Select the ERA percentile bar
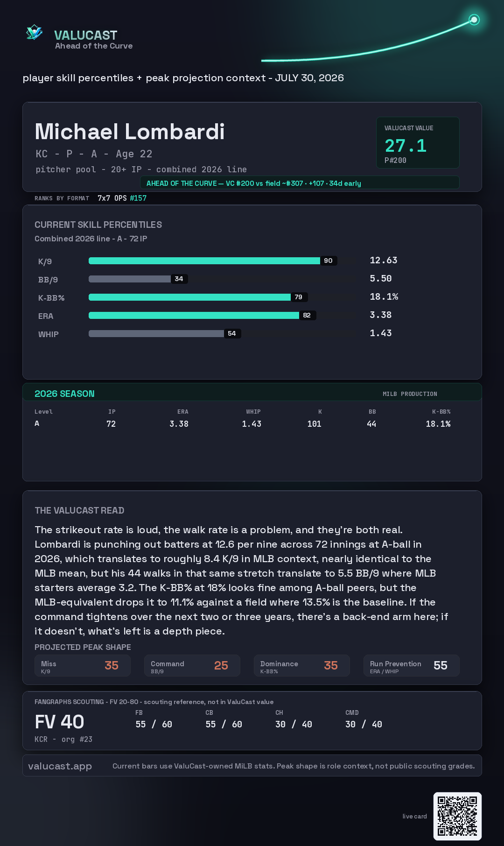Image resolution: width=504 pixels, height=846 pixels. [x=221, y=315]
